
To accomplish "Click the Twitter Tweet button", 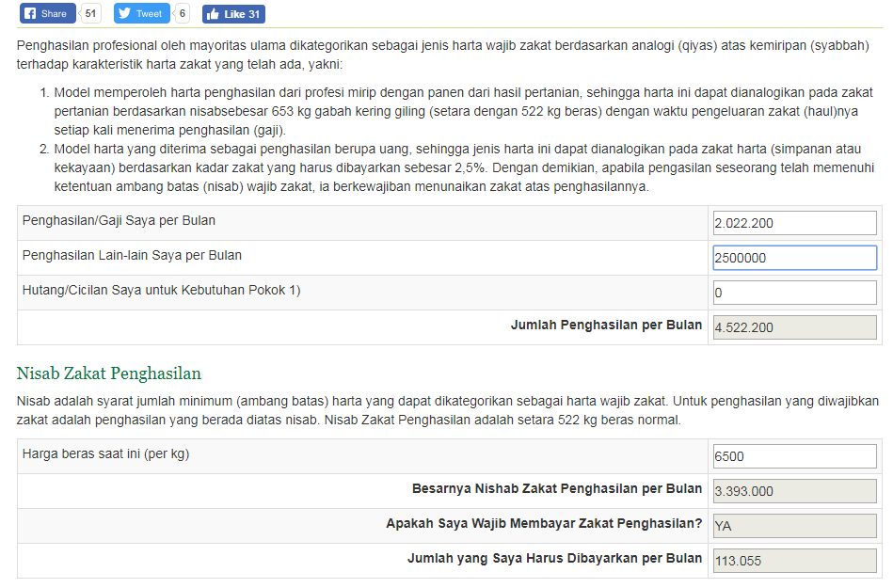I will [x=141, y=14].
